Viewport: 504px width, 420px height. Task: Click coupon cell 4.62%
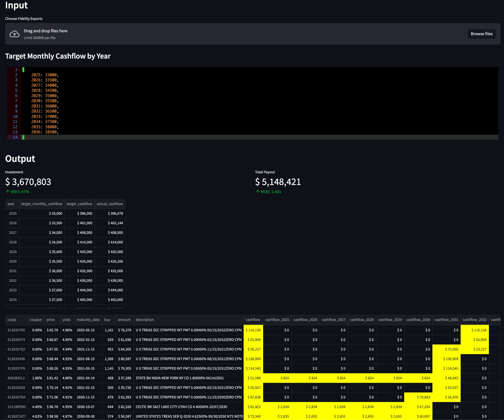pyautogui.click(x=36, y=416)
